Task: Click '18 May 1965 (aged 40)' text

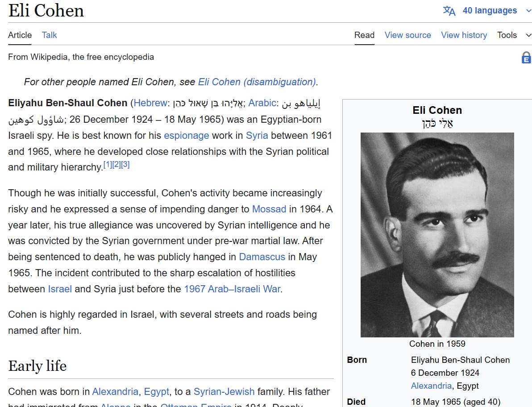Action: (x=456, y=402)
